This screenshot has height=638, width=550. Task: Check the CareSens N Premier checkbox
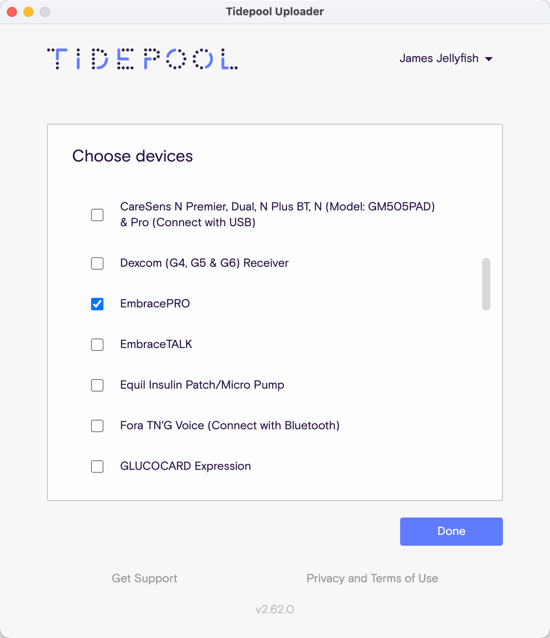click(x=97, y=214)
